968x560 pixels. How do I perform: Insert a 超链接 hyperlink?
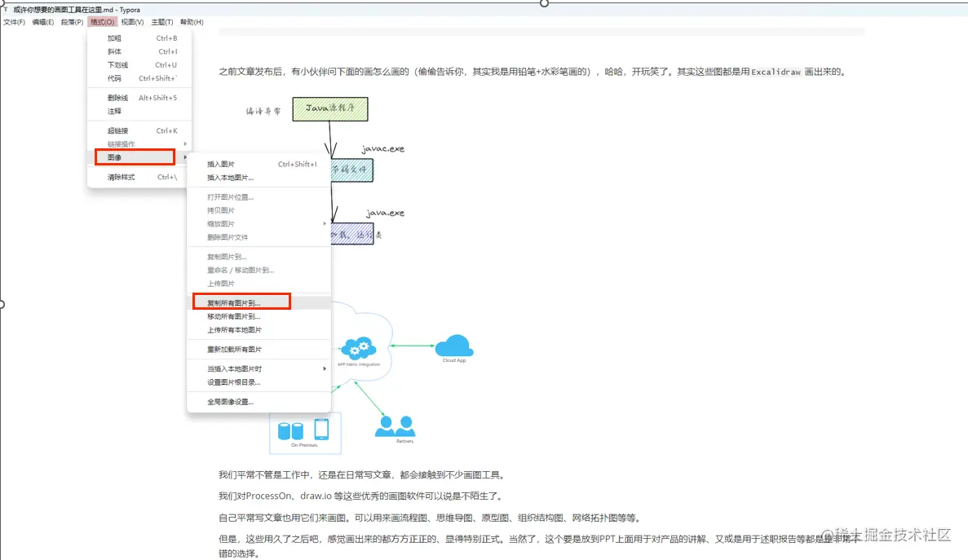140,130
